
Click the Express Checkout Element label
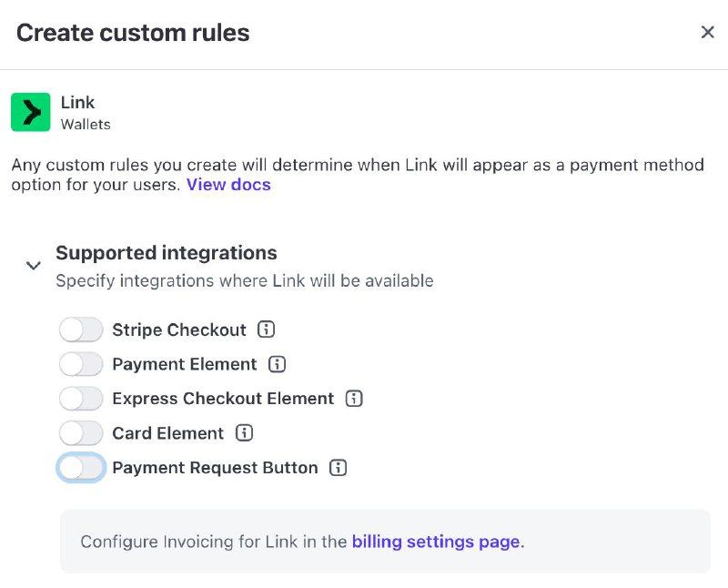[x=223, y=399]
